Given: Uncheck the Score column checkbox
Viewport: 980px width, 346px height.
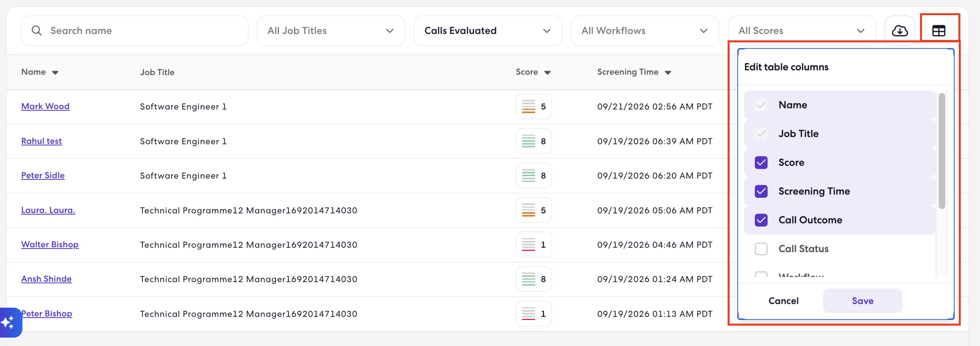Looking at the screenshot, I should pyautogui.click(x=761, y=163).
